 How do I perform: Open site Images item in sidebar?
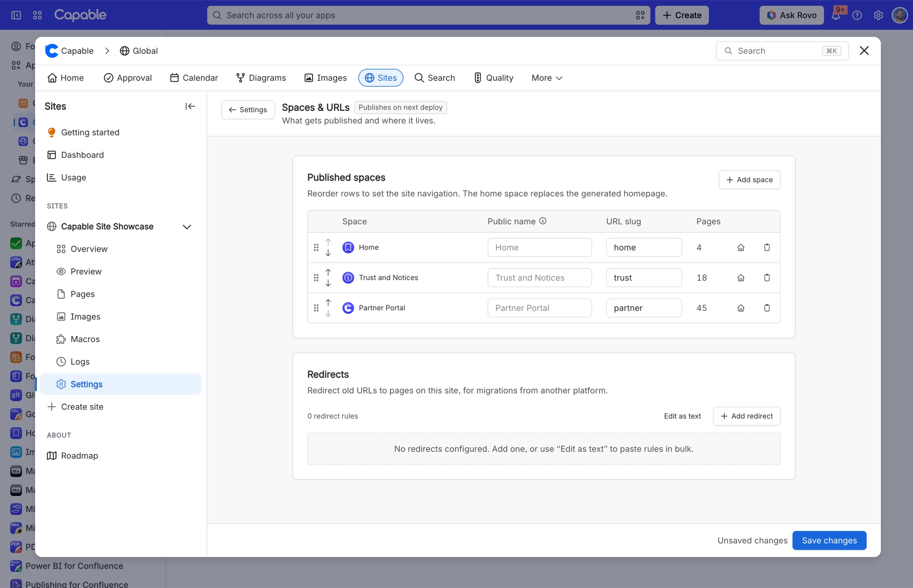pos(121,317)
